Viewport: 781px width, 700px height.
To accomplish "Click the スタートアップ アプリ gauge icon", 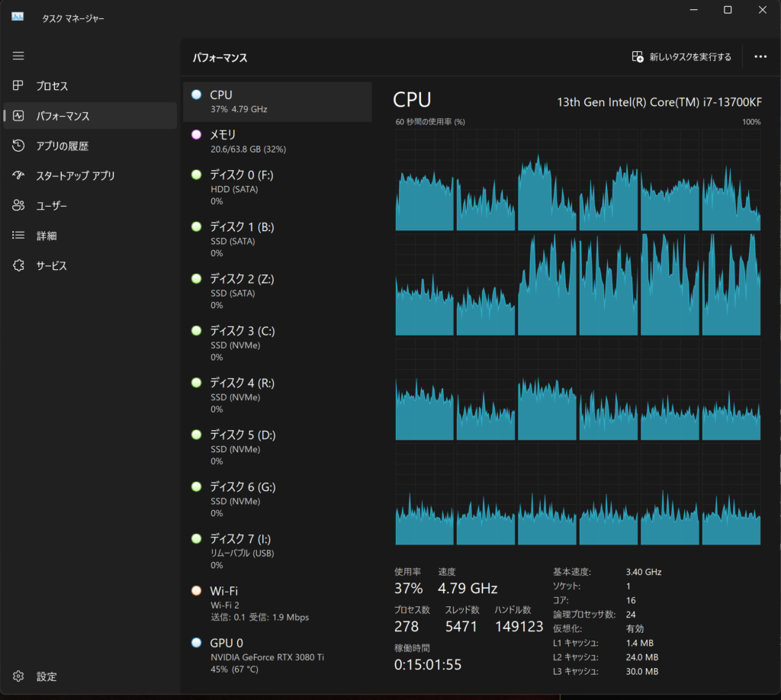I will point(18,175).
